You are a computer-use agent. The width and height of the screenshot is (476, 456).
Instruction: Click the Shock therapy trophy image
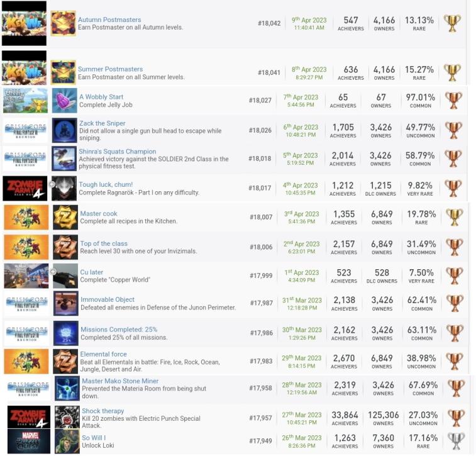67,418
